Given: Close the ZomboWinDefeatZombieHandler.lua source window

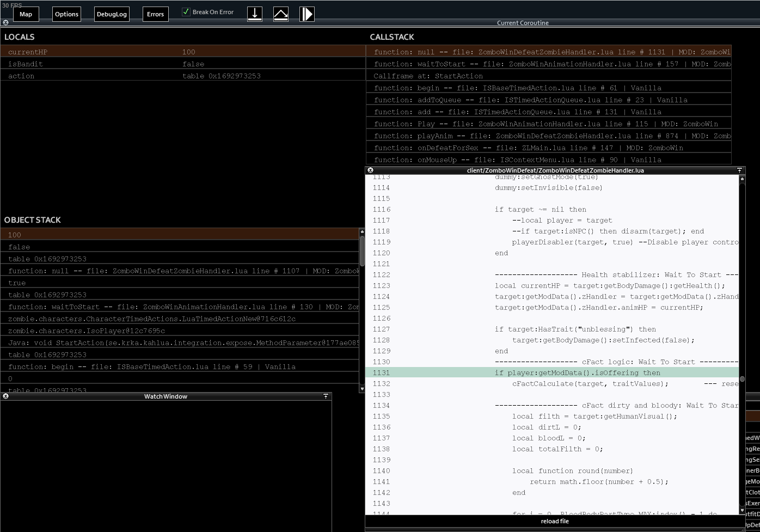Looking at the screenshot, I should point(370,170).
